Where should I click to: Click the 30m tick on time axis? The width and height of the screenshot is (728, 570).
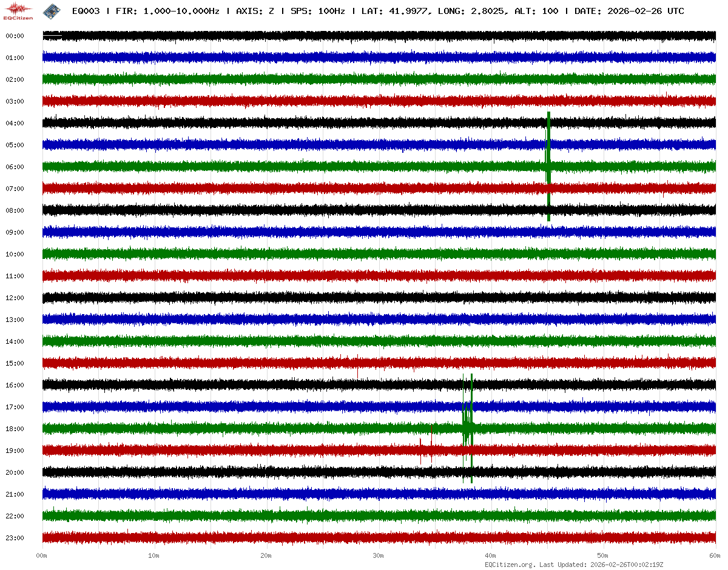coord(379,556)
